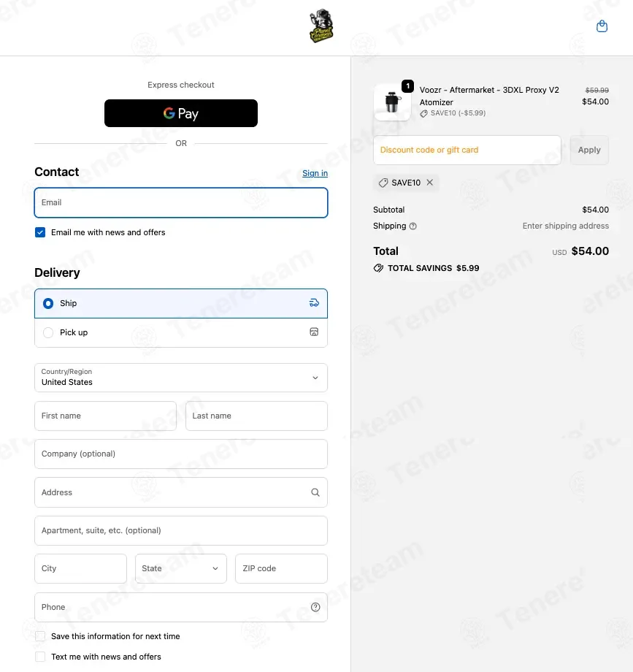
Task: Check Save this information for next time
Action: tap(40, 636)
